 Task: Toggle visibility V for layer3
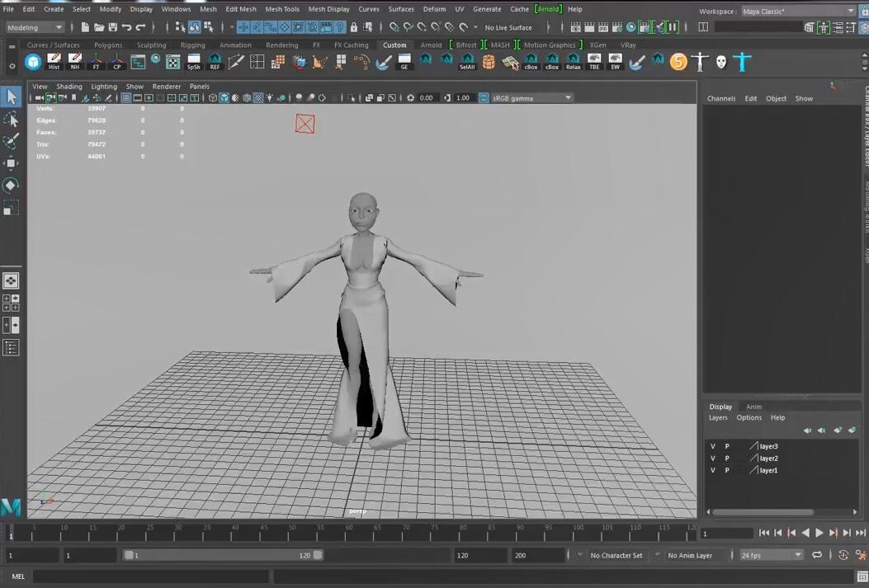(x=713, y=446)
